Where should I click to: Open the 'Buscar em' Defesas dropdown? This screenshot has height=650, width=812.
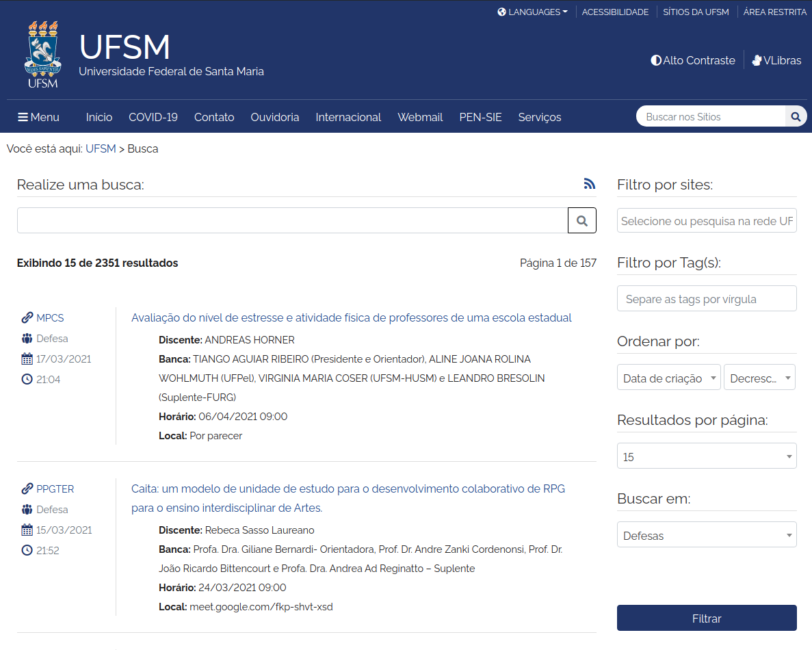click(x=707, y=535)
